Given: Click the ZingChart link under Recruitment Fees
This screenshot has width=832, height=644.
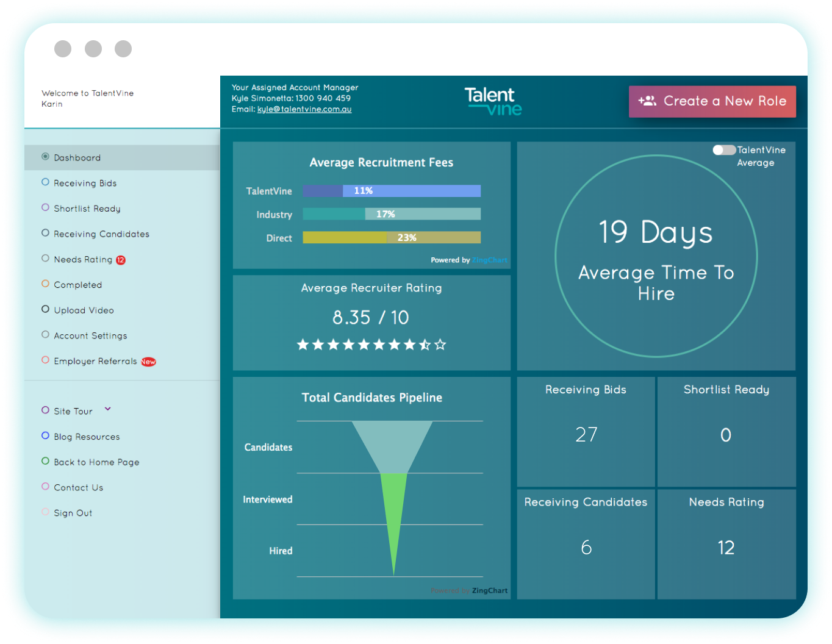Looking at the screenshot, I should [x=490, y=260].
